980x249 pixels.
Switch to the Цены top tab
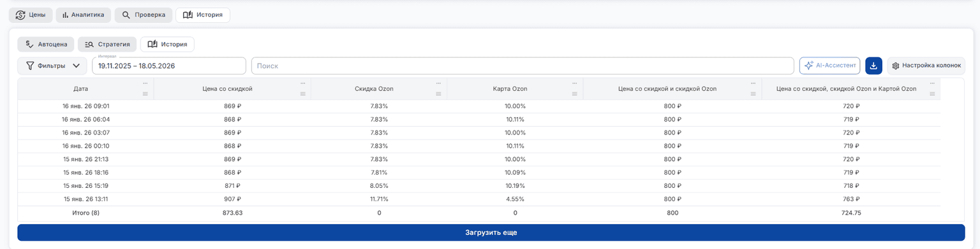click(x=31, y=15)
